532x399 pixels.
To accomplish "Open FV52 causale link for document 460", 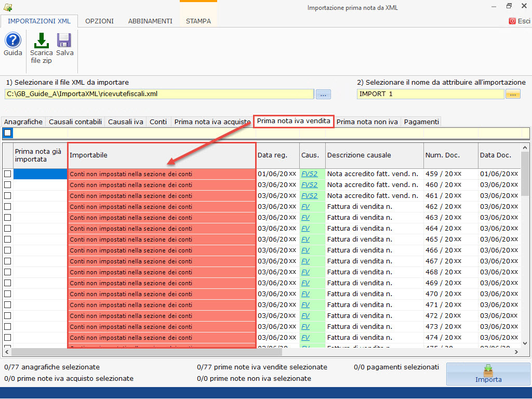I will tap(310, 185).
